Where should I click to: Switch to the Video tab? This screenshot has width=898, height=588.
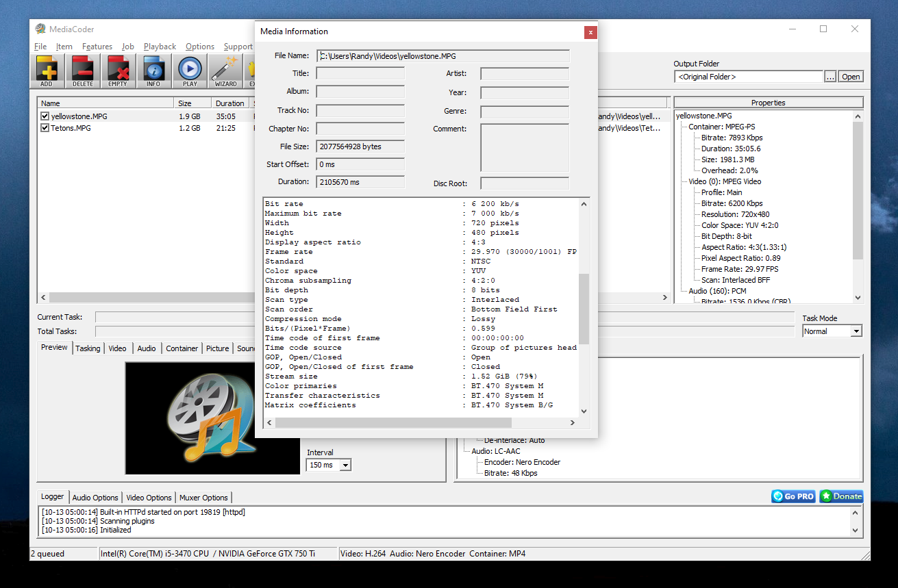118,348
